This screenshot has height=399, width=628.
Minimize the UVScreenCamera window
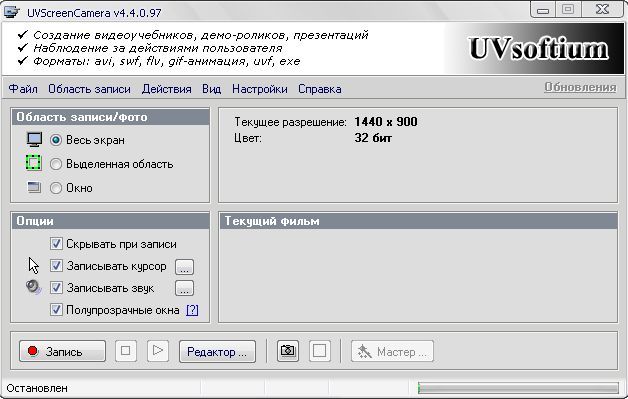point(543,10)
